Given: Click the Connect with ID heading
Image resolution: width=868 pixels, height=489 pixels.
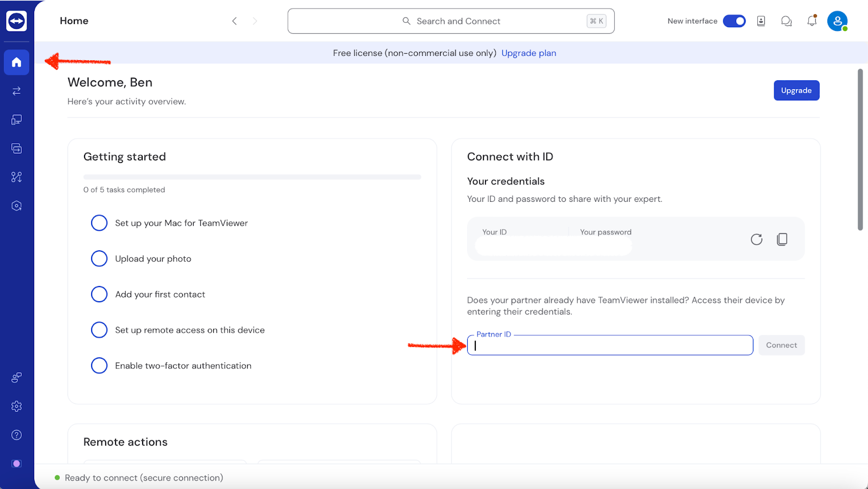Looking at the screenshot, I should pos(510,157).
